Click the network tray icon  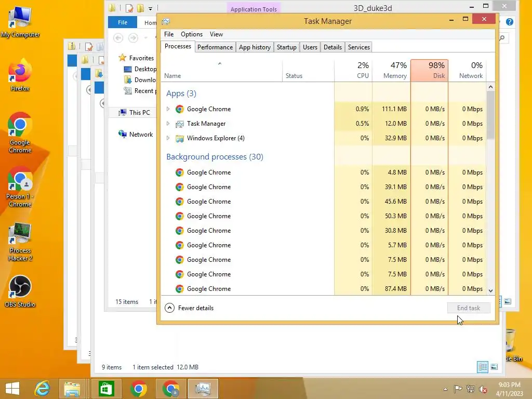[471, 389]
